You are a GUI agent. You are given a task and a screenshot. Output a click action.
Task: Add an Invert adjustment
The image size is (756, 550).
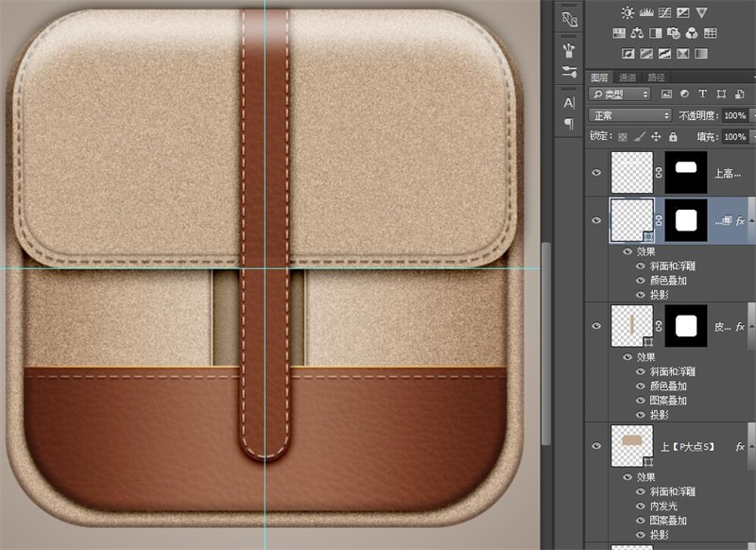pyautogui.click(x=628, y=54)
